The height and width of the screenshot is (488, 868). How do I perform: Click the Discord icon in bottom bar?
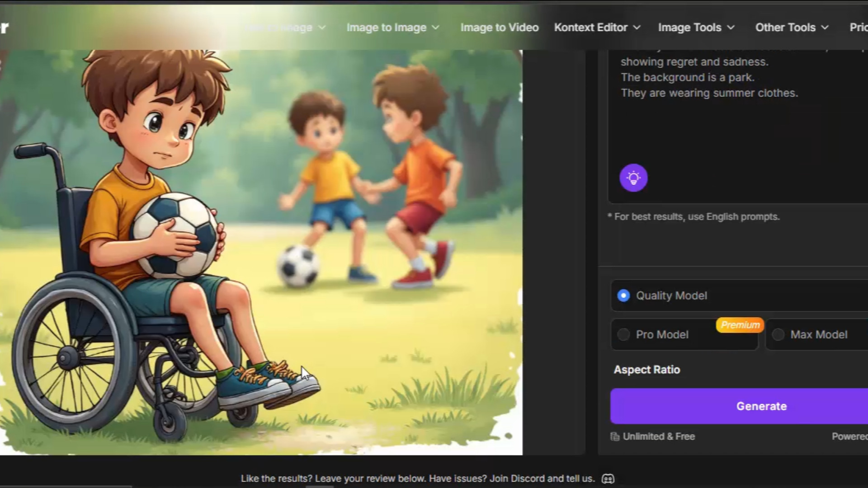coord(608,479)
